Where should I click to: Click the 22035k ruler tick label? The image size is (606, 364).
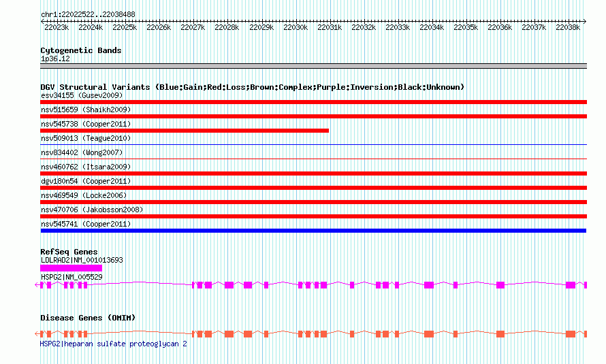tap(465, 27)
